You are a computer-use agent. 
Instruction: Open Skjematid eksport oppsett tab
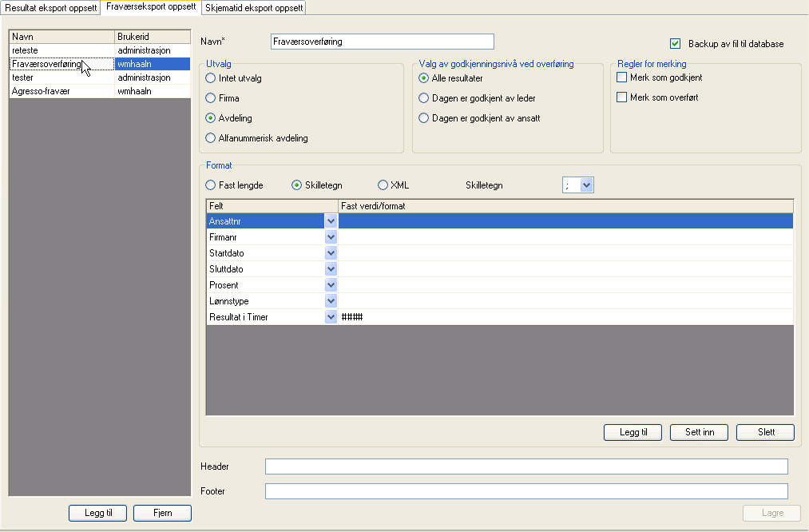point(254,8)
